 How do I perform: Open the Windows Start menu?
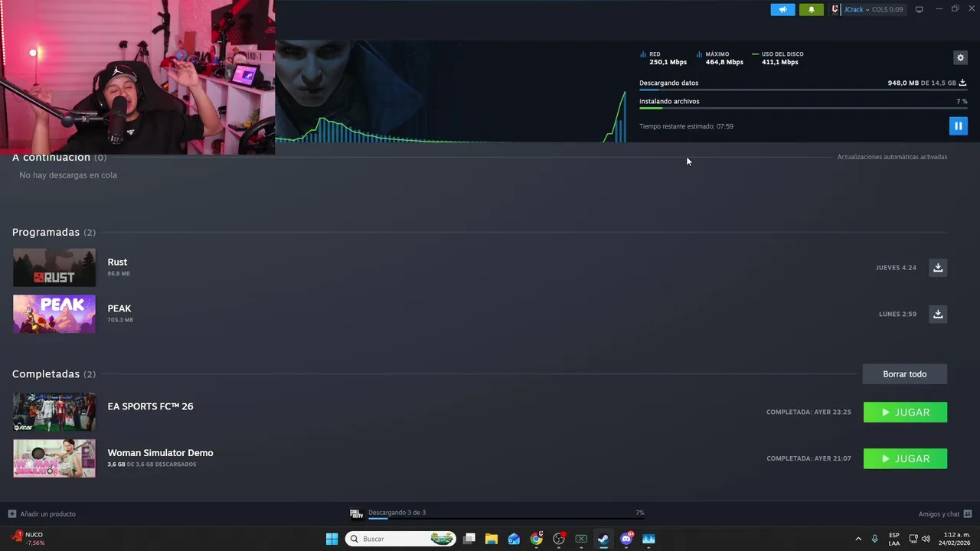[x=332, y=539]
